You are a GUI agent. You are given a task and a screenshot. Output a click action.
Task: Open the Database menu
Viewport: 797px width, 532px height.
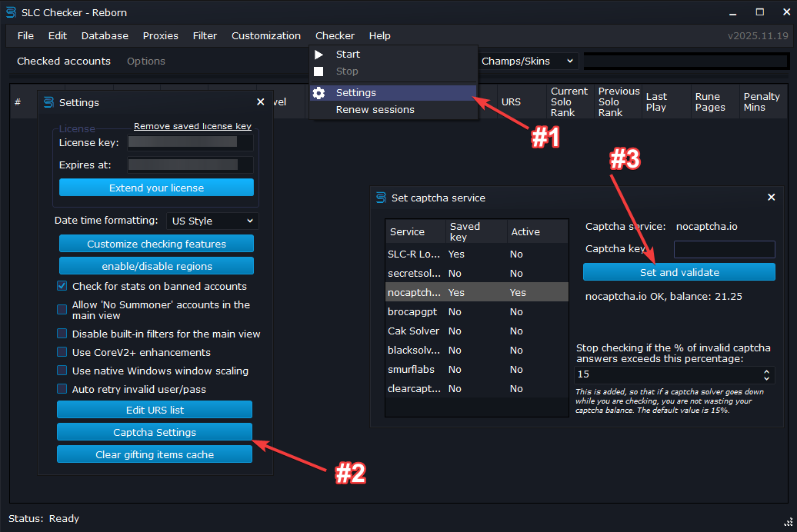(105, 35)
